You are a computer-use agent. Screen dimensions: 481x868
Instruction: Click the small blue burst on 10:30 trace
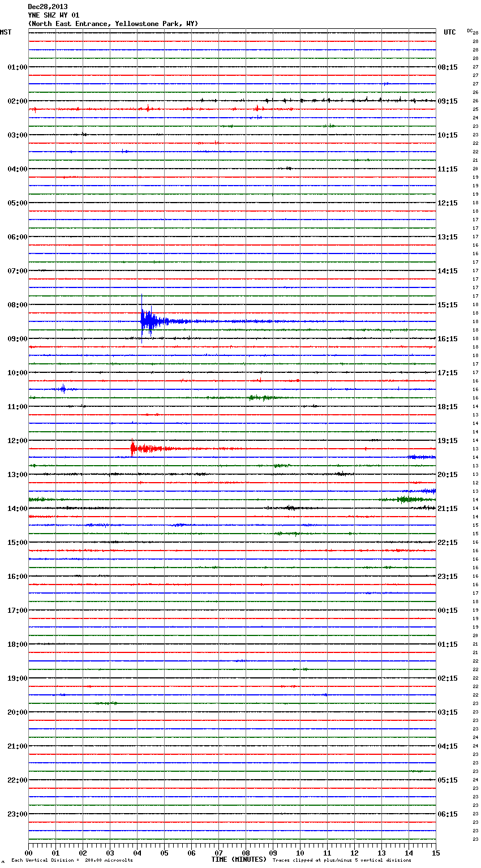click(63, 389)
